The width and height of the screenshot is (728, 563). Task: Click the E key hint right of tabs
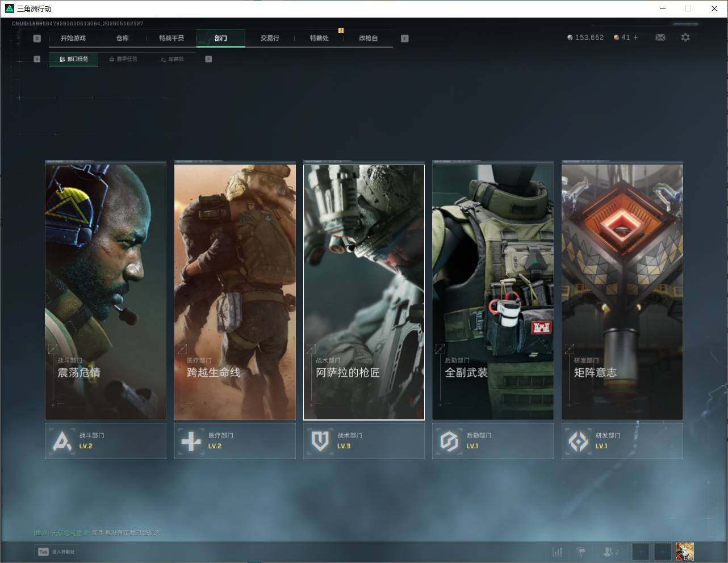[x=404, y=38]
